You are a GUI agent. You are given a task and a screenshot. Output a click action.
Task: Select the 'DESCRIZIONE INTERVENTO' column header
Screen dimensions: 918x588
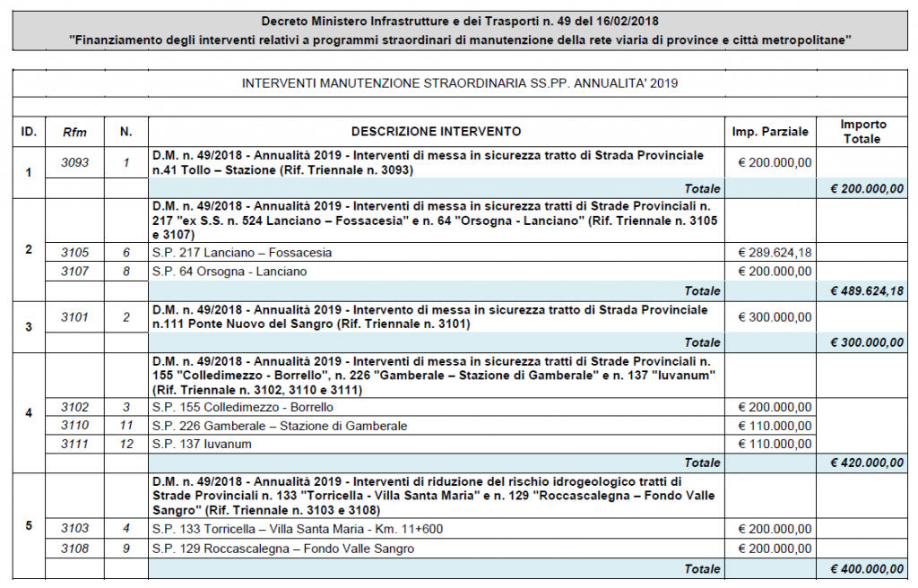tap(436, 132)
